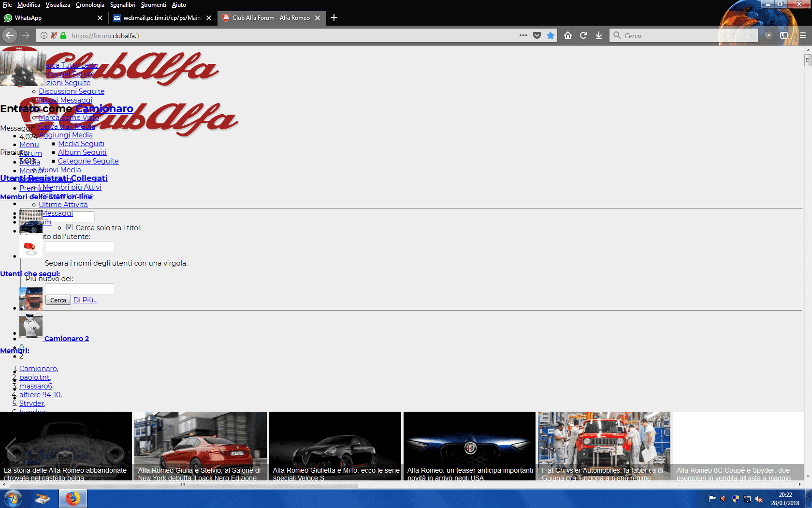The image size is (812, 508).
Task: Open the Firefox hamburger menu
Action: (802, 35)
